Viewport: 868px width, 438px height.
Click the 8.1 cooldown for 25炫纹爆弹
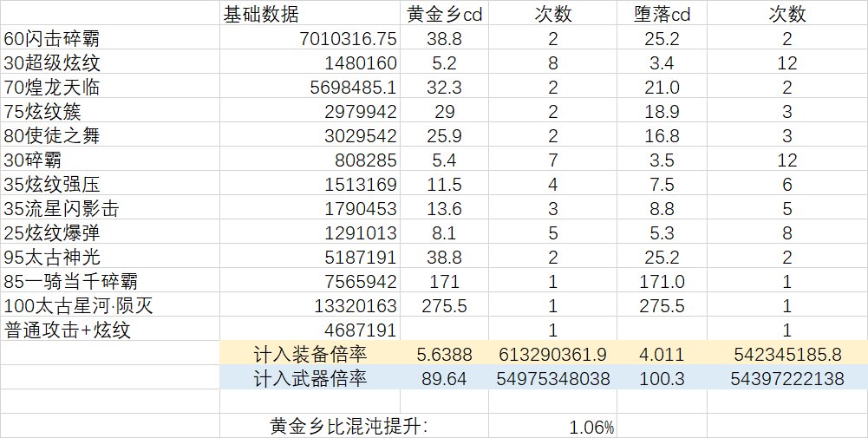(444, 232)
